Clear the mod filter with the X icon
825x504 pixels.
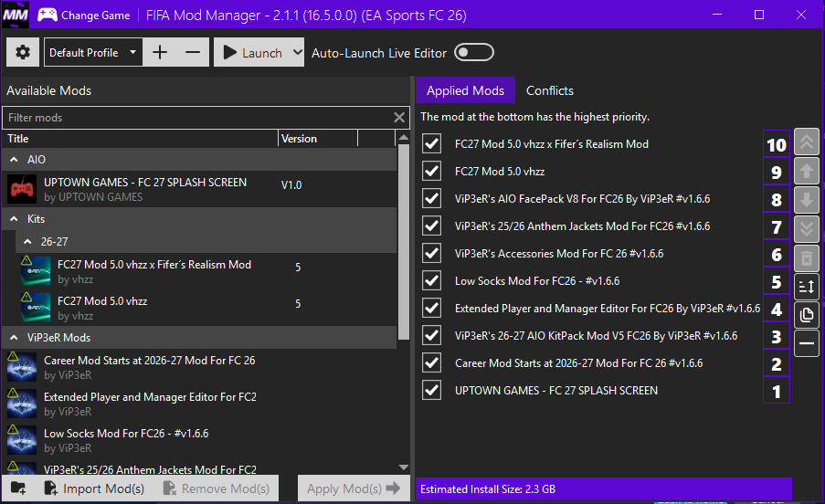tap(399, 117)
